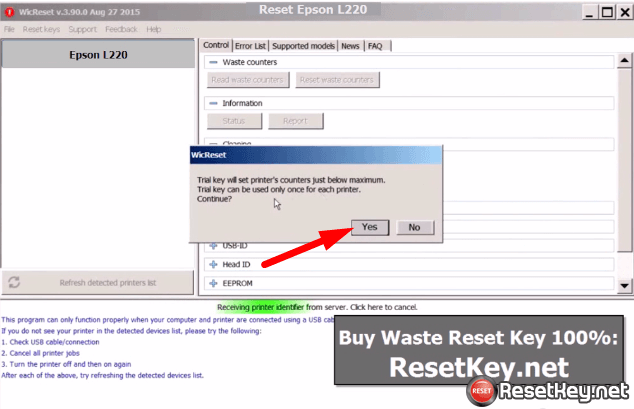Collapse the Information section
Viewport: 634px width, 409px height.
coord(213,103)
